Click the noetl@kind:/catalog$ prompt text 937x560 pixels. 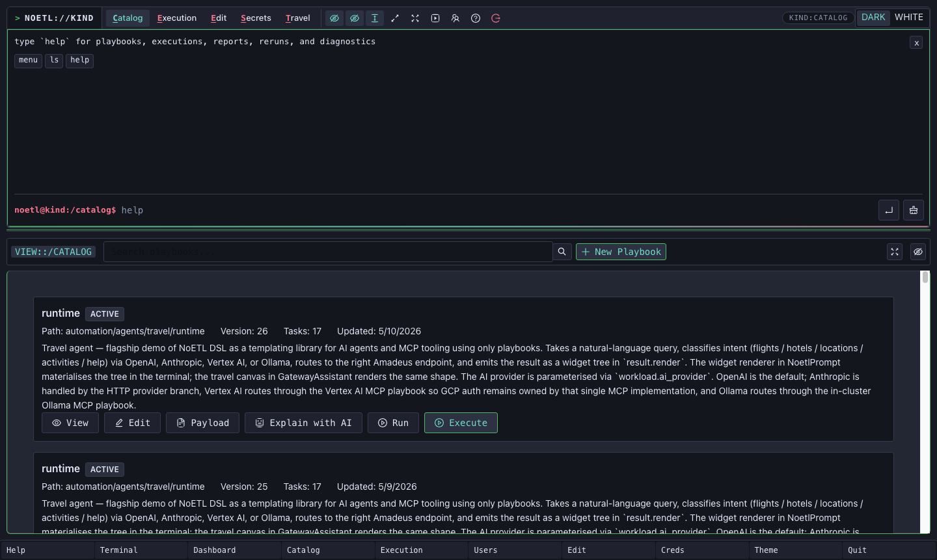point(65,210)
